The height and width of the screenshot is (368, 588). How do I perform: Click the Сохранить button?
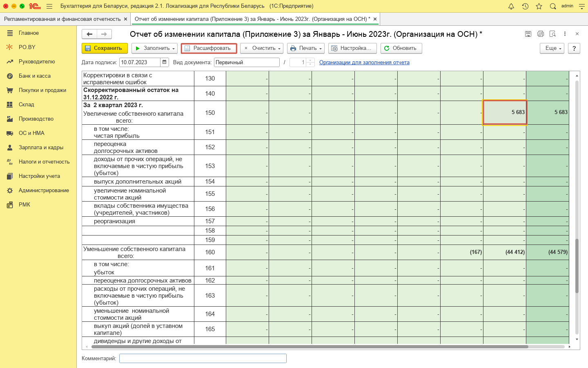click(x=105, y=48)
